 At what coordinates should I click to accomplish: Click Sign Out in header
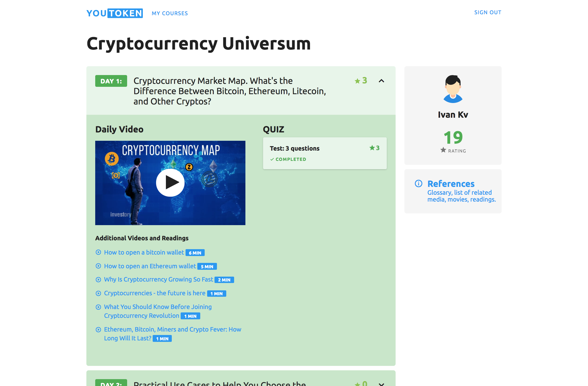[487, 12]
